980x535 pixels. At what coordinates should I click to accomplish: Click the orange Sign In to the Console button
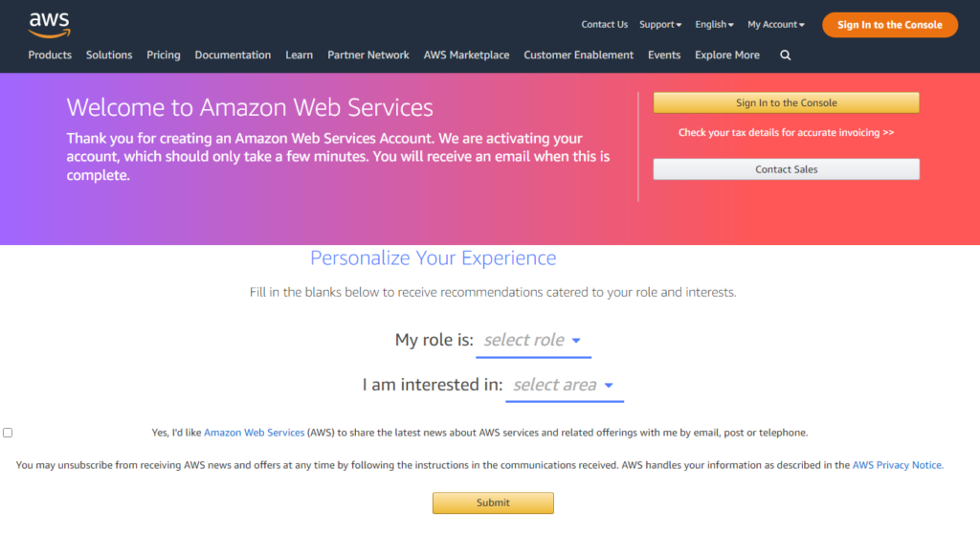pyautogui.click(x=889, y=25)
